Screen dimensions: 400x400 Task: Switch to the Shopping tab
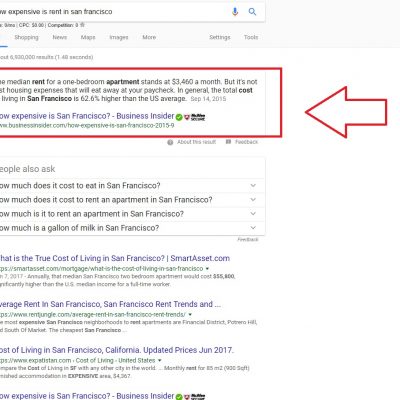(x=26, y=37)
